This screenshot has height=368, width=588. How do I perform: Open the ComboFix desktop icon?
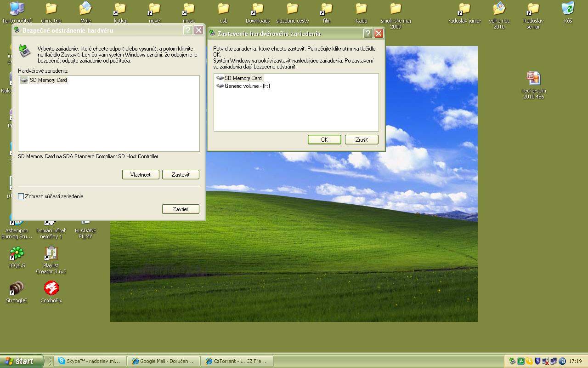51,289
